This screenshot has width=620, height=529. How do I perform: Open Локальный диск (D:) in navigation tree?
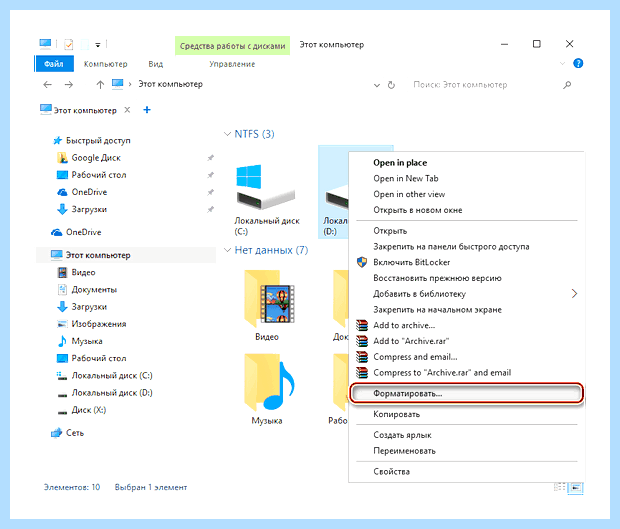(105, 393)
